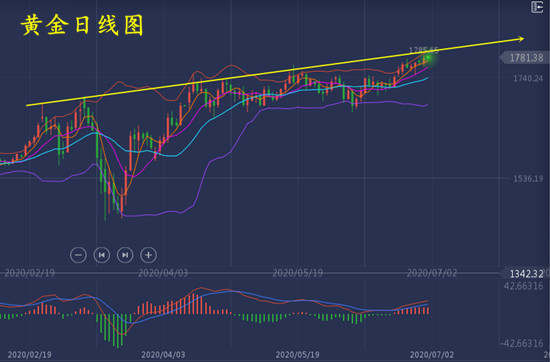Open the panel icon at top right corner
The image size is (550, 362).
[x=537, y=7]
